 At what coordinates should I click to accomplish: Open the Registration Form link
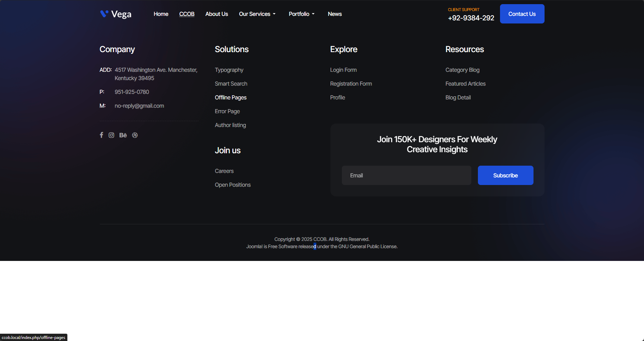[351, 84]
